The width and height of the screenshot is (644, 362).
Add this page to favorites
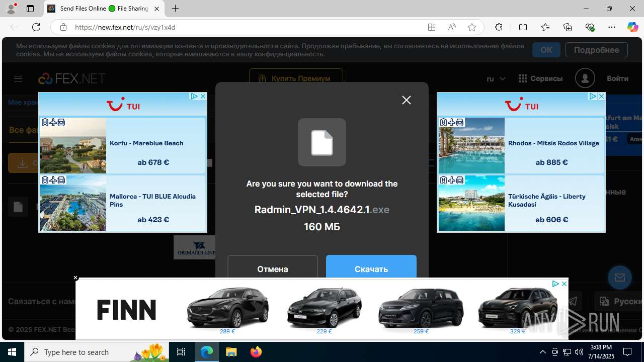tap(472, 27)
